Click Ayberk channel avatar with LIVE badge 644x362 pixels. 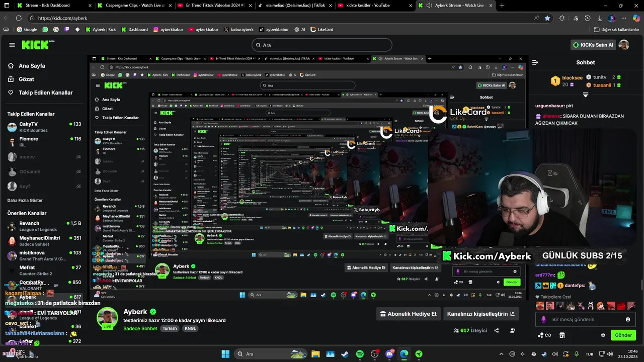pos(107,318)
